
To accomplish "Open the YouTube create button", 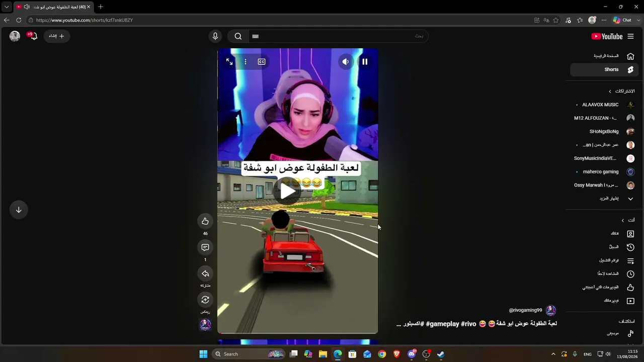I will click(x=56, y=36).
